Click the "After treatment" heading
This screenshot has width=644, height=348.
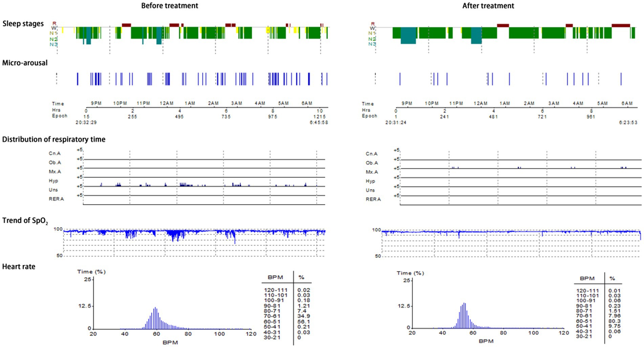[x=488, y=6]
